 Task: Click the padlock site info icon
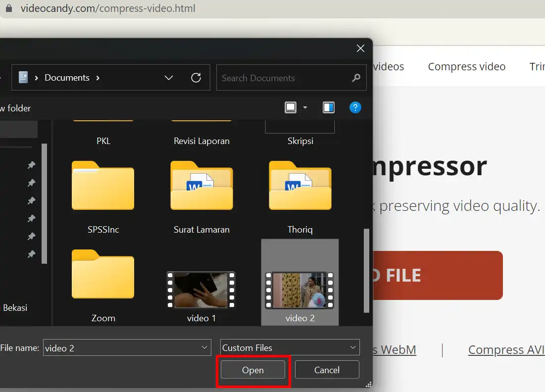point(9,8)
